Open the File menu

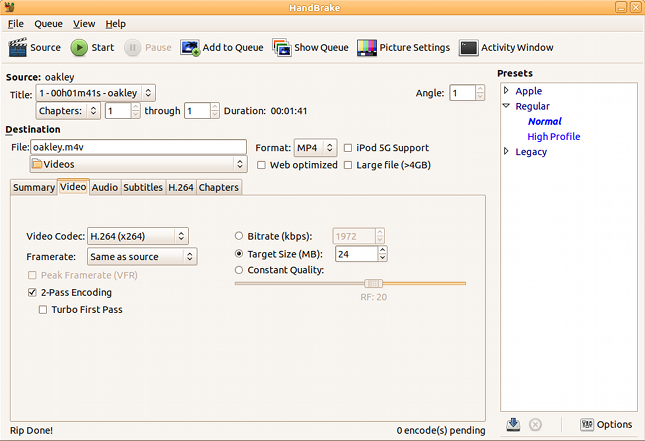tap(16, 24)
